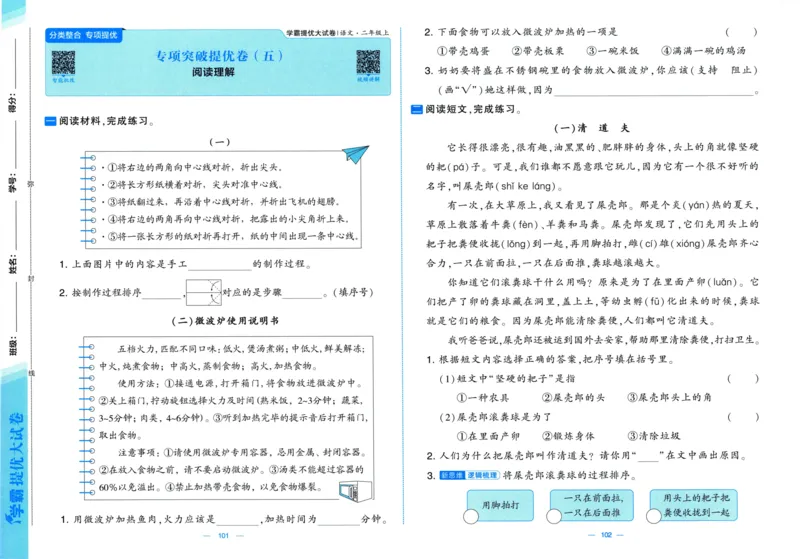Click the story title (一)清道夫
Viewport: 800px width, 559px height.
(x=592, y=128)
